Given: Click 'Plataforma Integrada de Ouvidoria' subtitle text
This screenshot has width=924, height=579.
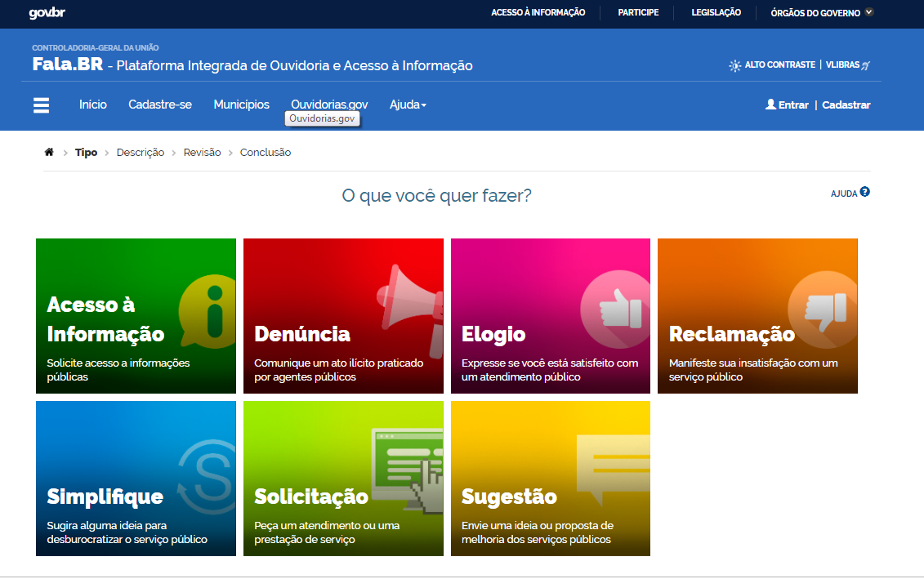Looking at the screenshot, I should [295, 65].
